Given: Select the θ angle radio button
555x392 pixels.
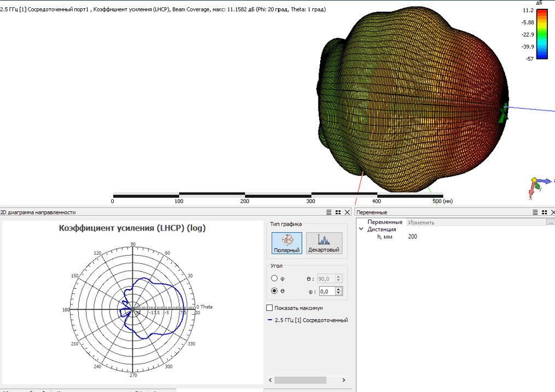Looking at the screenshot, I should 274,291.
